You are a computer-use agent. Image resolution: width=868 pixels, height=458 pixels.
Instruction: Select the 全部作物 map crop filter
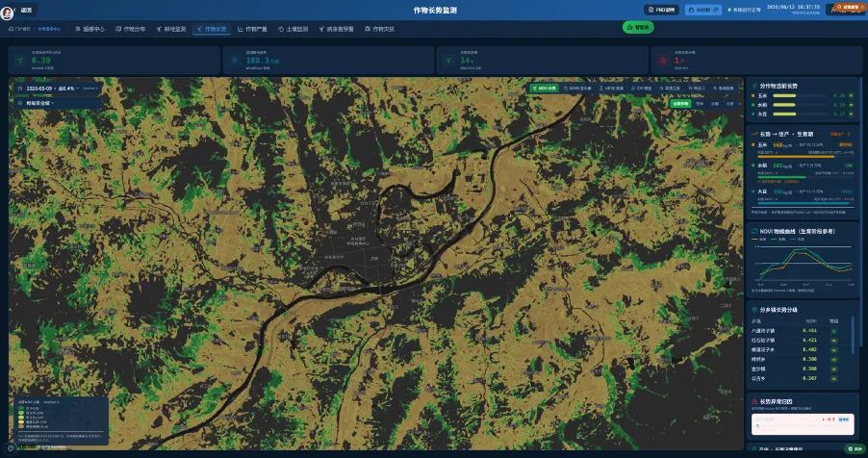[680, 104]
